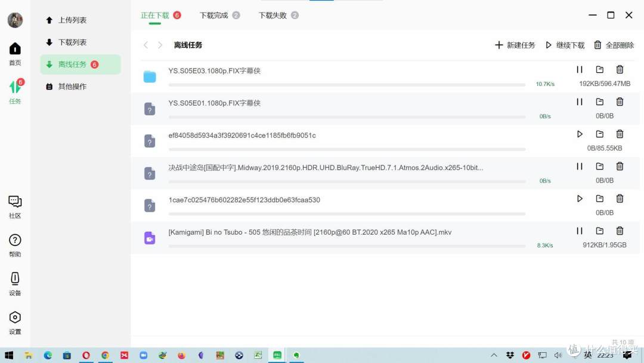Open Opera from the taskbar

(x=86, y=355)
